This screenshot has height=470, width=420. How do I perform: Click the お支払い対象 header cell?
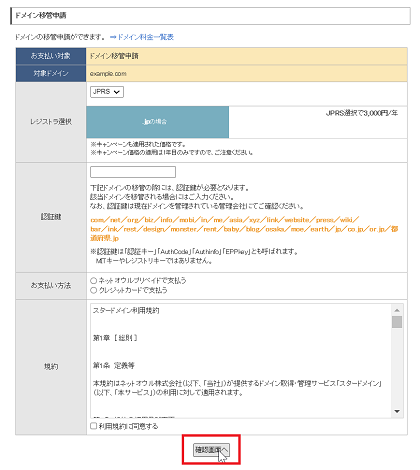tap(51, 56)
